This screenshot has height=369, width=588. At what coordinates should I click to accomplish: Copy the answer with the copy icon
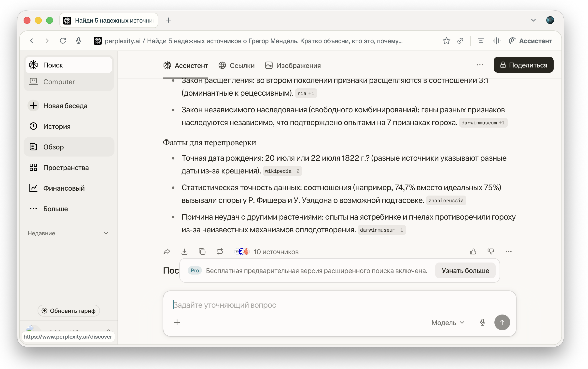(x=202, y=251)
